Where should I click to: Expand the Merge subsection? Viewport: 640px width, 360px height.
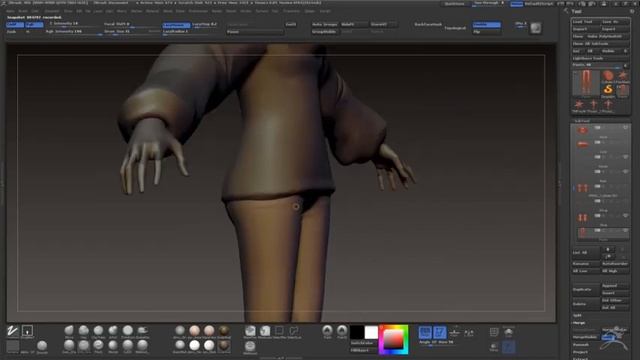click(x=579, y=322)
